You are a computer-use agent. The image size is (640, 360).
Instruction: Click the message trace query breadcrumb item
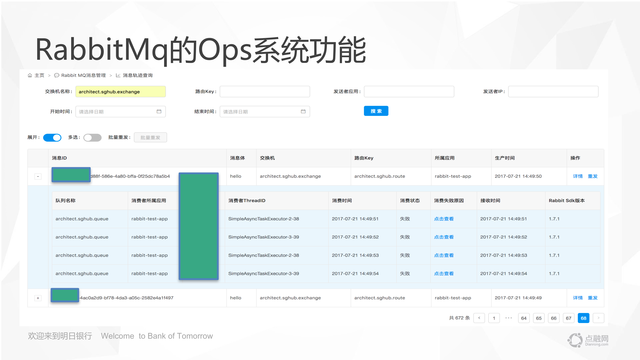134,75
